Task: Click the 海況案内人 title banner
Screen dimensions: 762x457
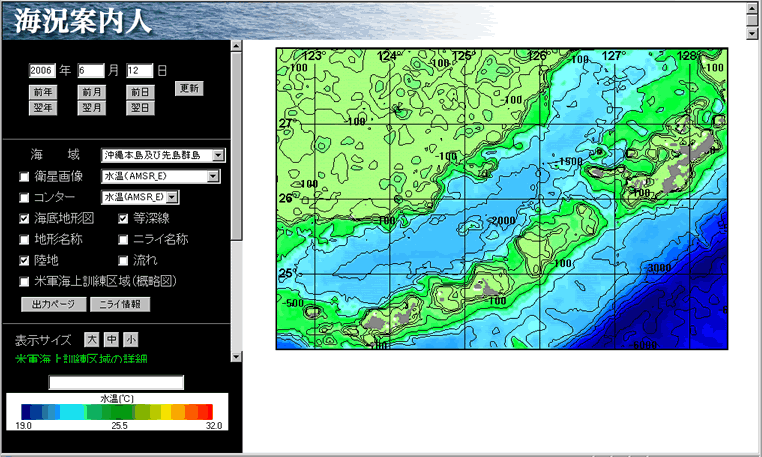Action: [83, 21]
